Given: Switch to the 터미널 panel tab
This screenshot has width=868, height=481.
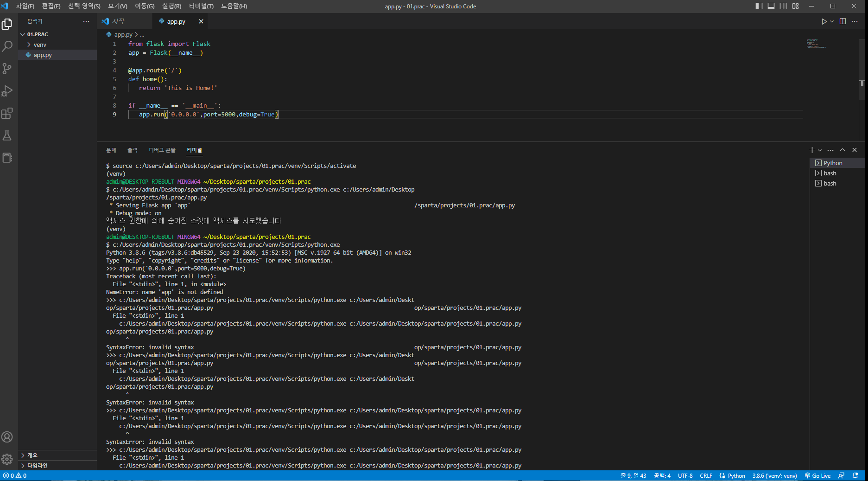Looking at the screenshot, I should click(195, 150).
